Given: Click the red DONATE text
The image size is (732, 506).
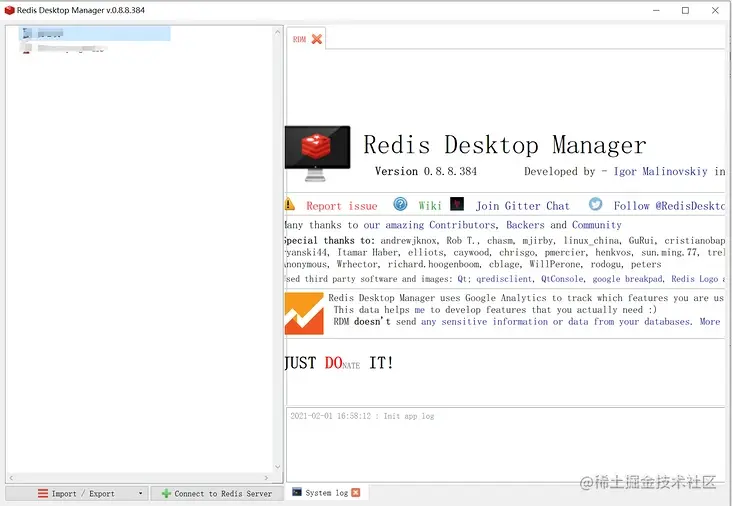Looking at the screenshot, I should point(342,363).
